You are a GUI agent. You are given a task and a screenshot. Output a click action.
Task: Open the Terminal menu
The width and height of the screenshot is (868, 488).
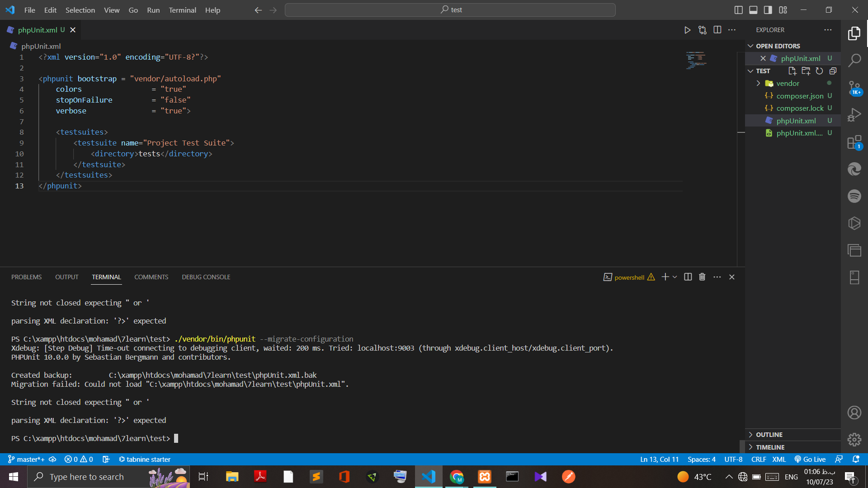coord(182,10)
